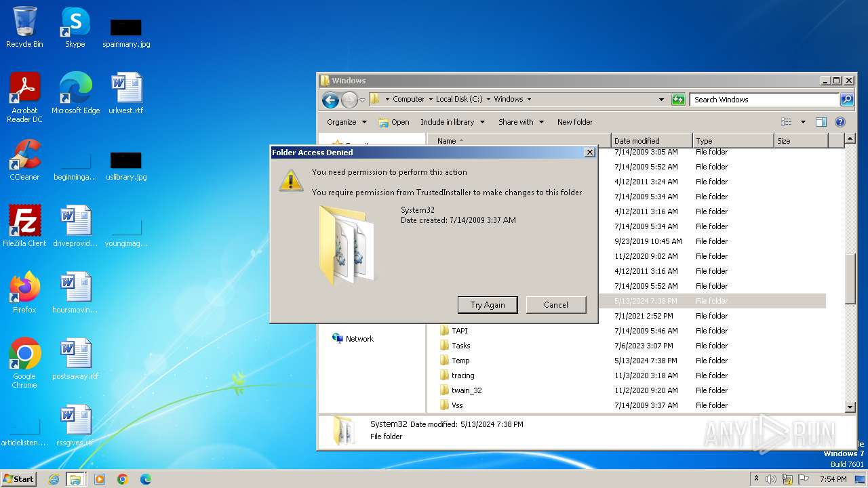868x488 pixels.
Task: Expand the Include in library menu
Action: coord(452,122)
